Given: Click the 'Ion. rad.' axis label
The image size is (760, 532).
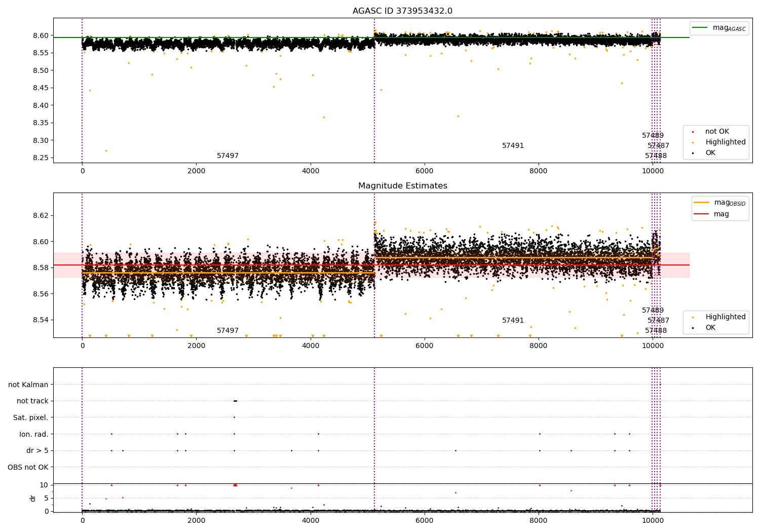Looking at the screenshot, I should (34, 434).
